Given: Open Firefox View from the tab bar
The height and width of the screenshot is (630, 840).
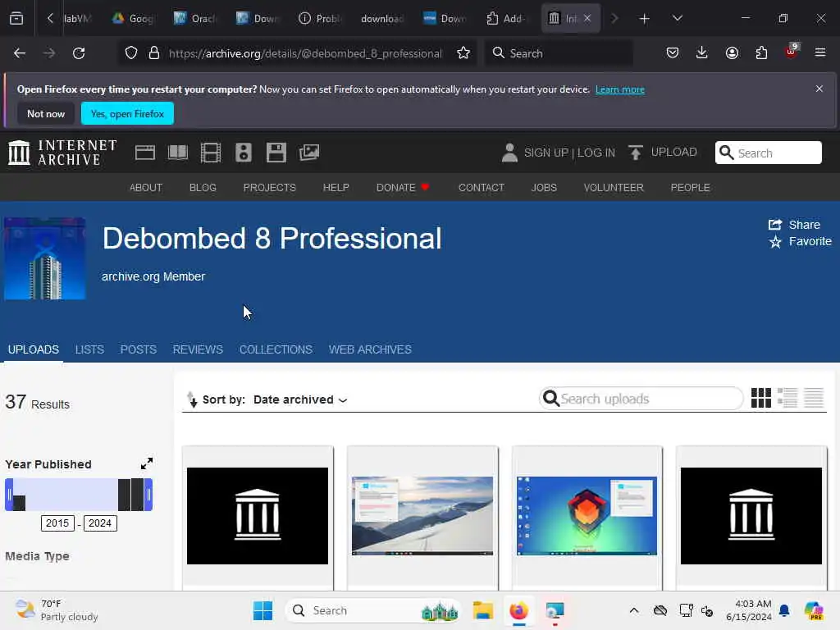Looking at the screenshot, I should click(x=16, y=19).
